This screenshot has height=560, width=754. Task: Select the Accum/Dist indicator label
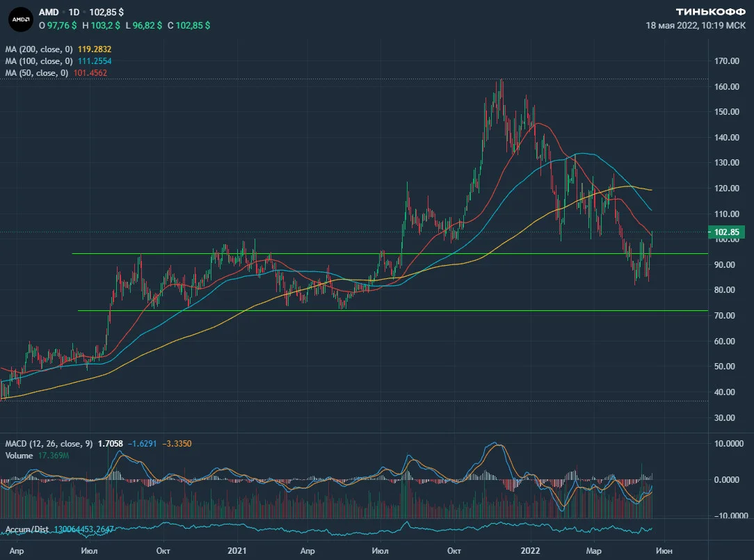[27, 529]
